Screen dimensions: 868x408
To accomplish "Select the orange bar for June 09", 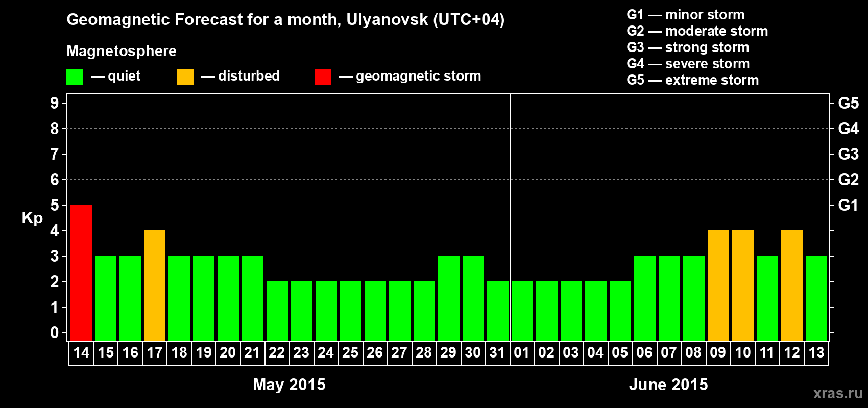I will tap(718, 285).
